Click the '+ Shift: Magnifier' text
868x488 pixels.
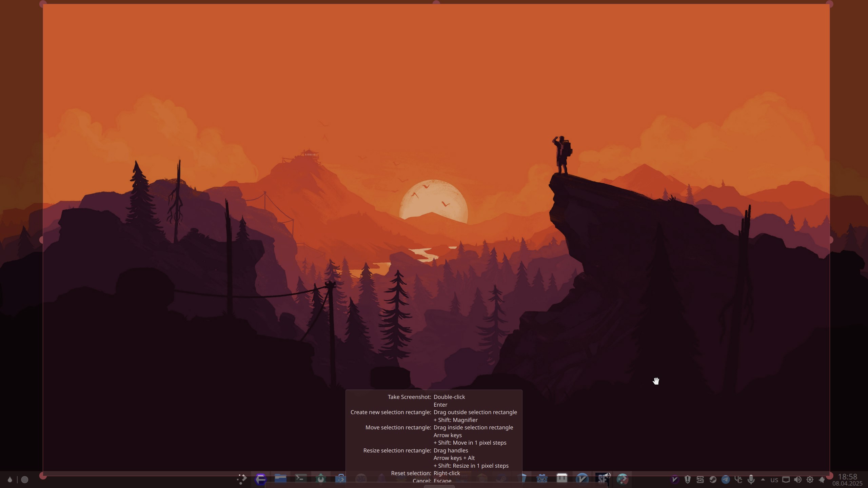click(x=456, y=420)
